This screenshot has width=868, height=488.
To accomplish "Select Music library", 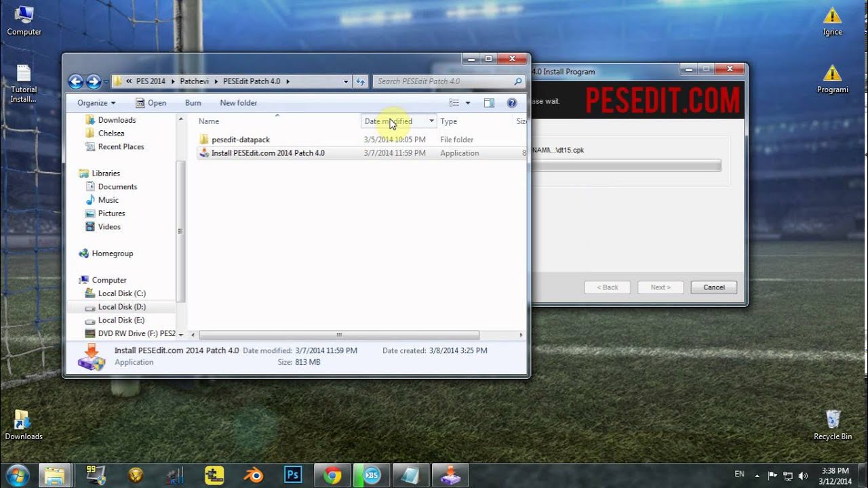I will pos(108,200).
